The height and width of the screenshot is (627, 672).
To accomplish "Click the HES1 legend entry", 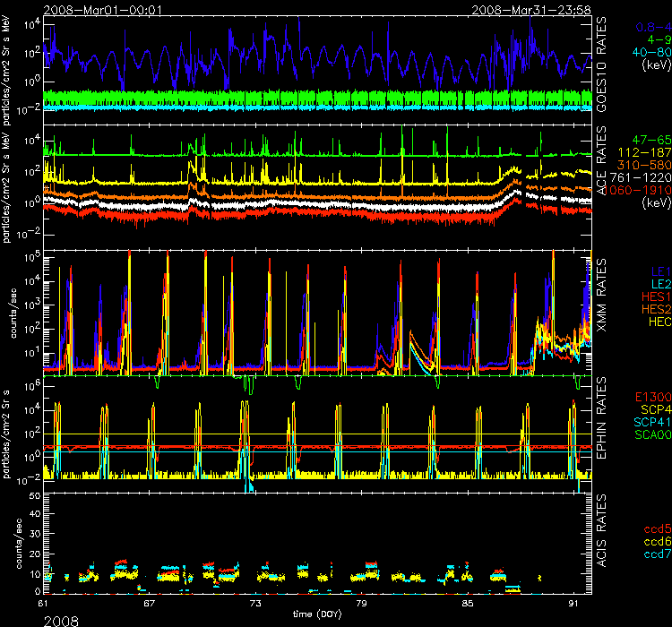I will (651, 296).
